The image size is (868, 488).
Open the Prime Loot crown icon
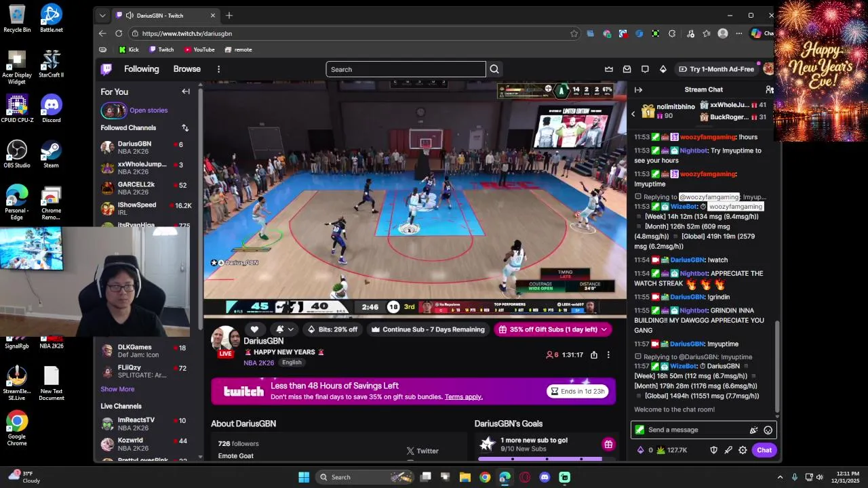point(609,69)
